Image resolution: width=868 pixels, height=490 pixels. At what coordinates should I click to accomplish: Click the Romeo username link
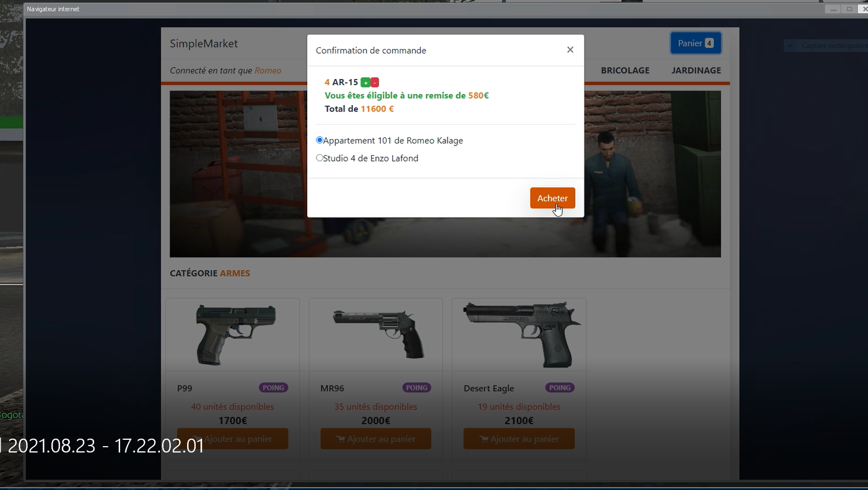click(x=268, y=70)
